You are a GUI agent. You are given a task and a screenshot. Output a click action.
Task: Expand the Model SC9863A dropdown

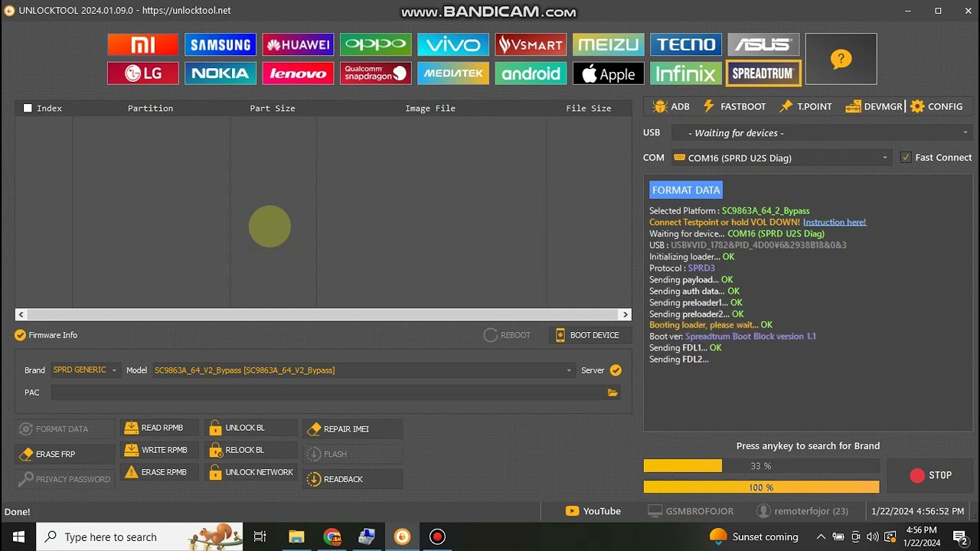364,370
